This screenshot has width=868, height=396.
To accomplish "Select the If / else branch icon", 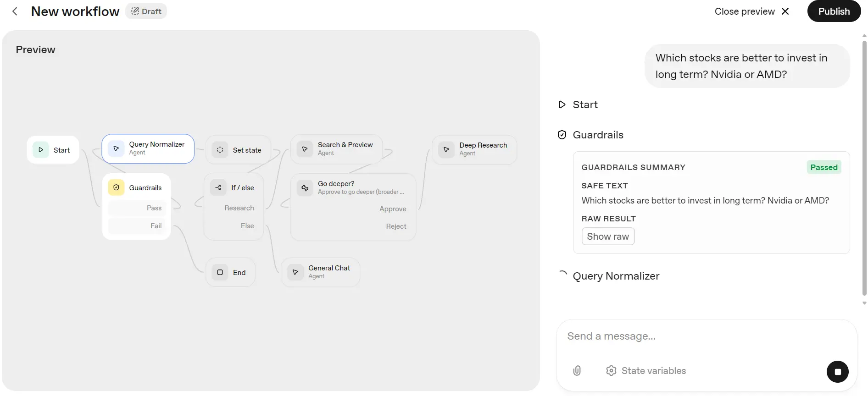I will (x=218, y=187).
